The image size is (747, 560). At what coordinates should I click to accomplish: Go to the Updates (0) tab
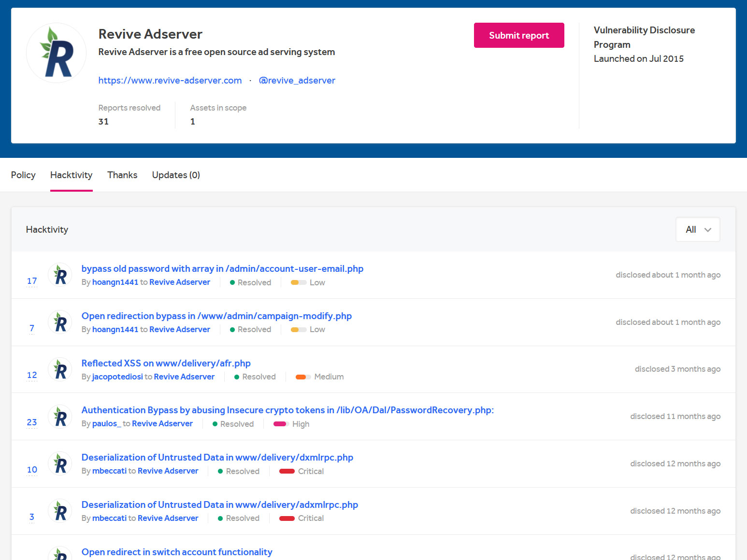[x=176, y=175]
